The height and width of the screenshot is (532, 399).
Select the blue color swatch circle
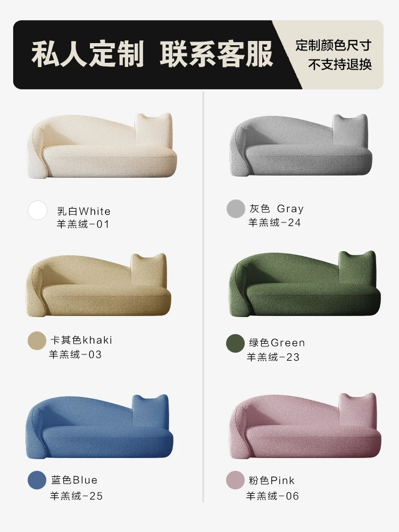point(37,480)
